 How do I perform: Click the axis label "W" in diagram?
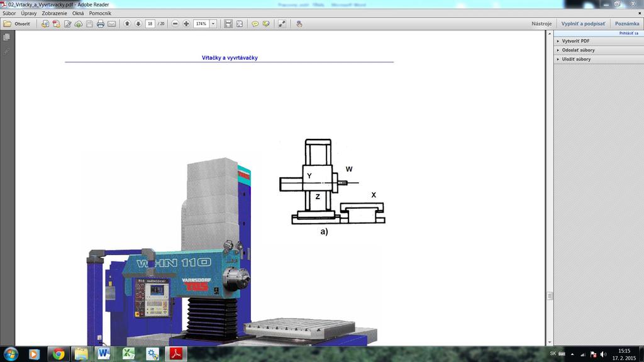349,169
